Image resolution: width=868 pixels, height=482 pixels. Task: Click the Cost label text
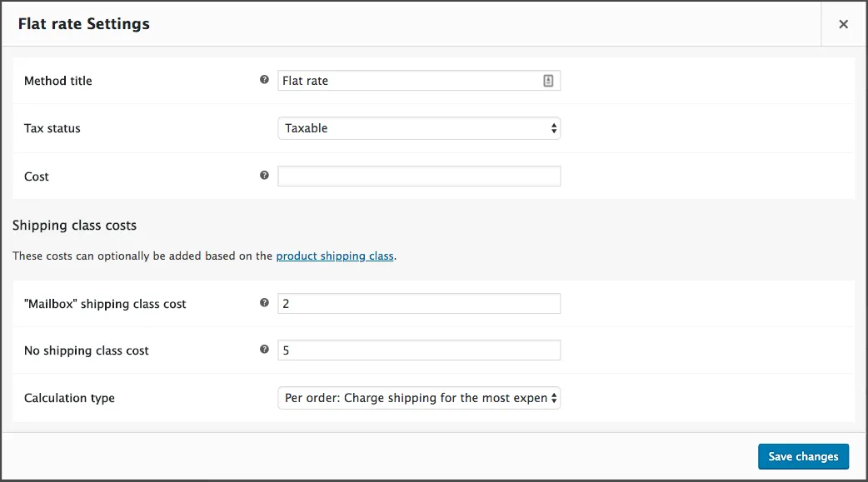[37, 176]
